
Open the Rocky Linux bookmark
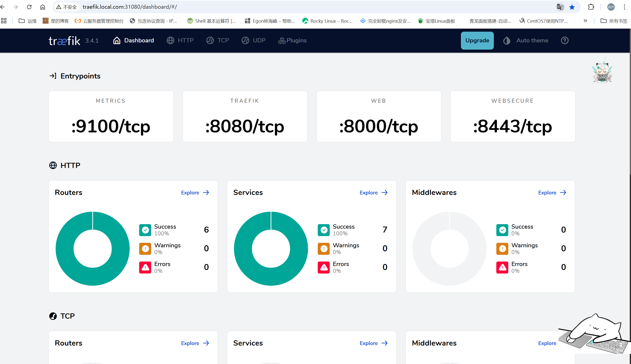327,21
